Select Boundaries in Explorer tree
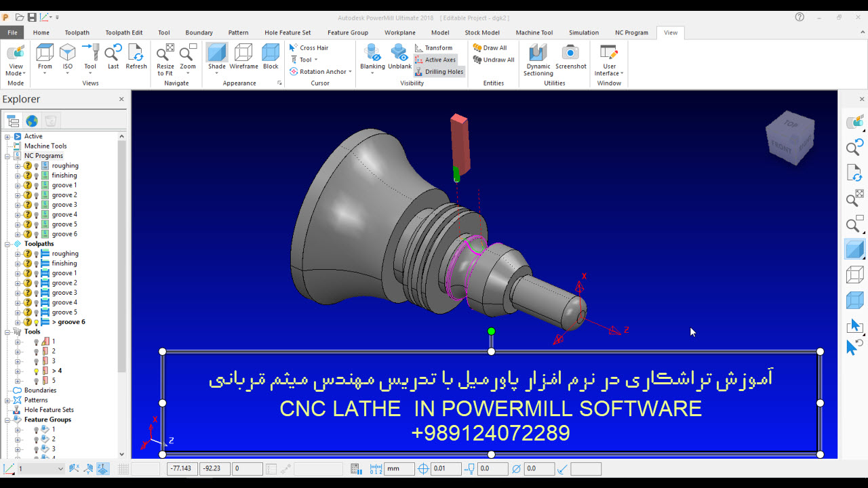Image resolution: width=868 pixels, height=488 pixels. [x=40, y=390]
